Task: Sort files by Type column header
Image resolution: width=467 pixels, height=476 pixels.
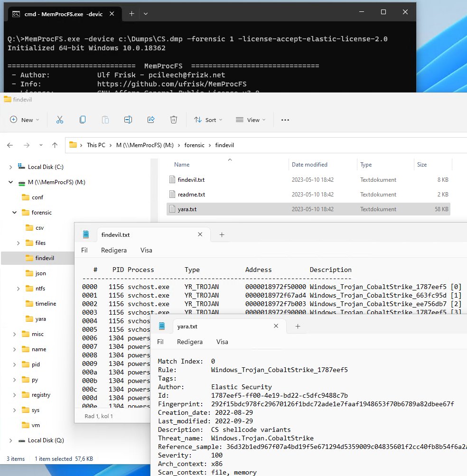Action: tap(366, 165)
